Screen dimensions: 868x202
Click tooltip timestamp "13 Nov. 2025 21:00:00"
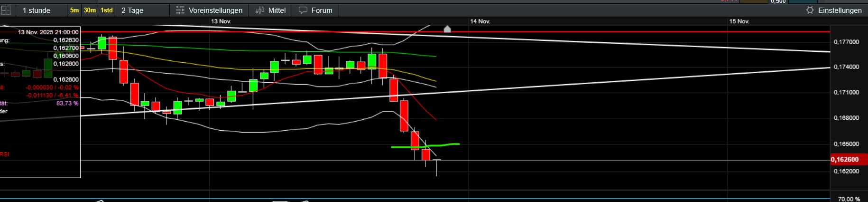click(x=48, y=32)
